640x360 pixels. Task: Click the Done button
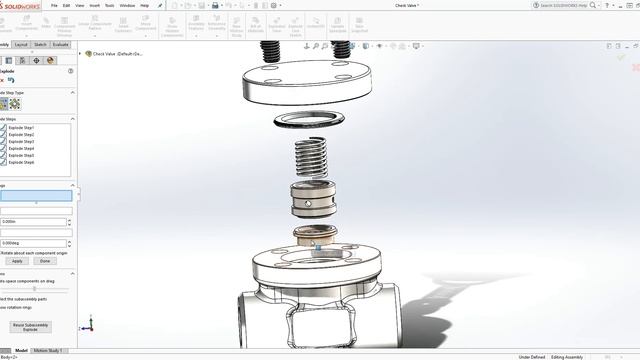45,261
